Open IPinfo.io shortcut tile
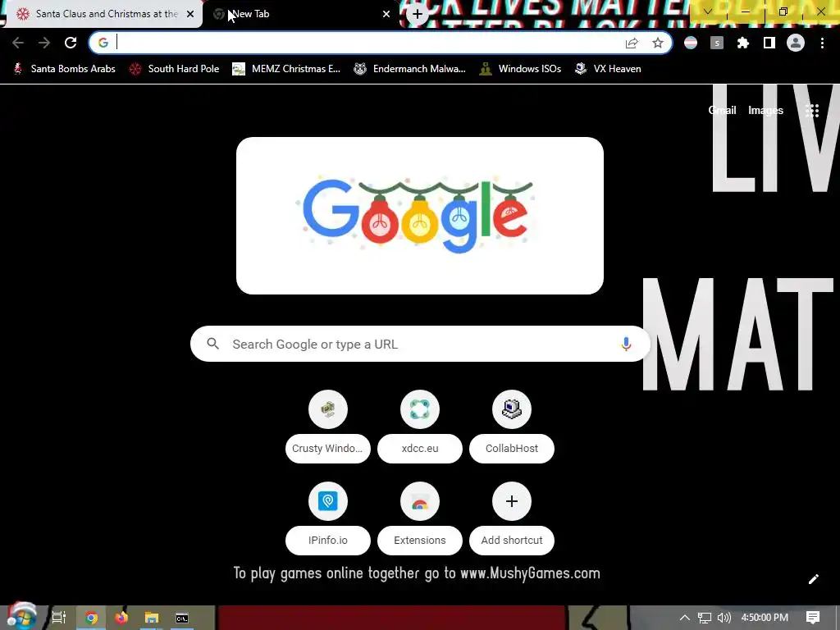The height and width of the screenshot is (630, 840). (x=328, y=519)
